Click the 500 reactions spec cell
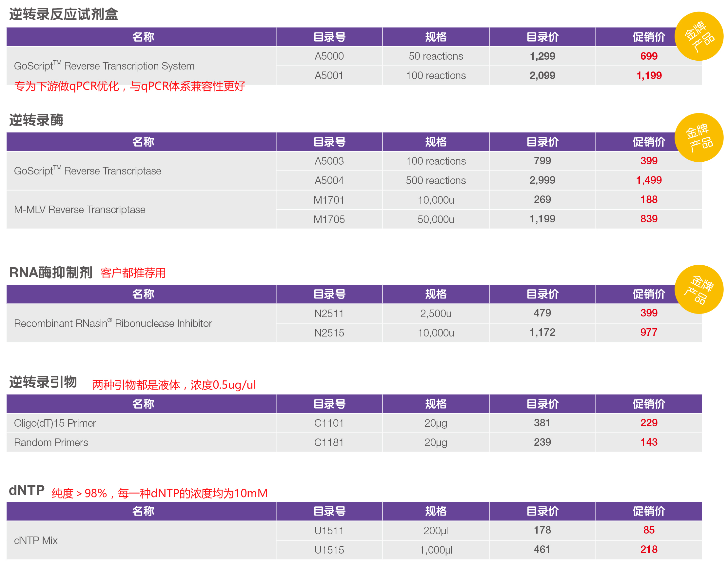Screen dimensions: 728x569 click(x=436, y=180)
